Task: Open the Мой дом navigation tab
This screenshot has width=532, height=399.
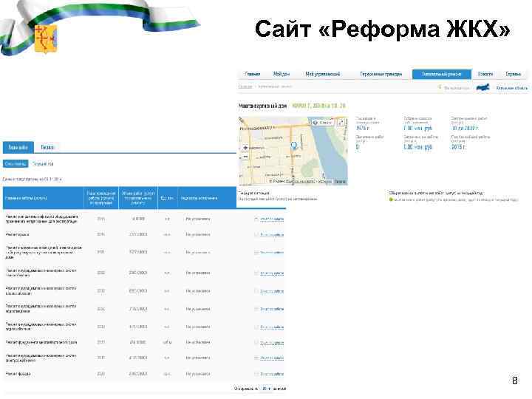Action: point(282,74)
